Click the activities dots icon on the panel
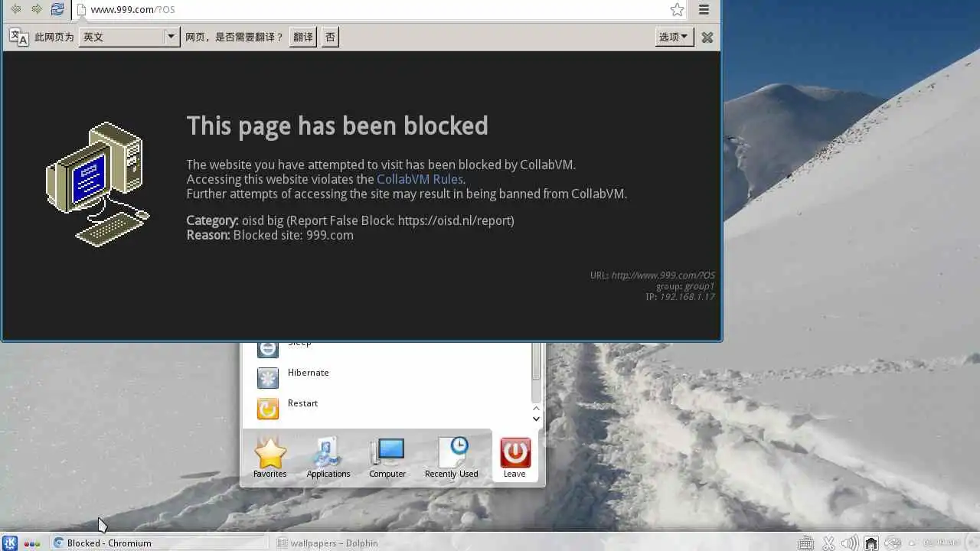The height and width of the screenshot is (551, 980). coord(32,543)
